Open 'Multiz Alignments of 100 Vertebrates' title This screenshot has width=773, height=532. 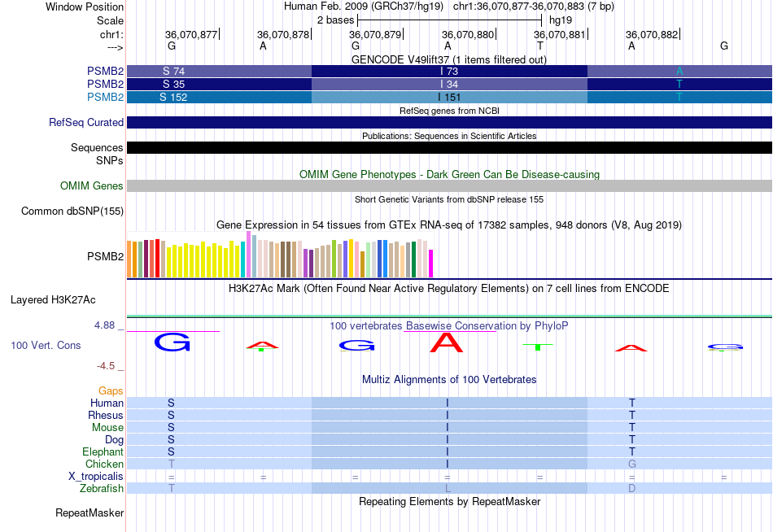[449, 380]
